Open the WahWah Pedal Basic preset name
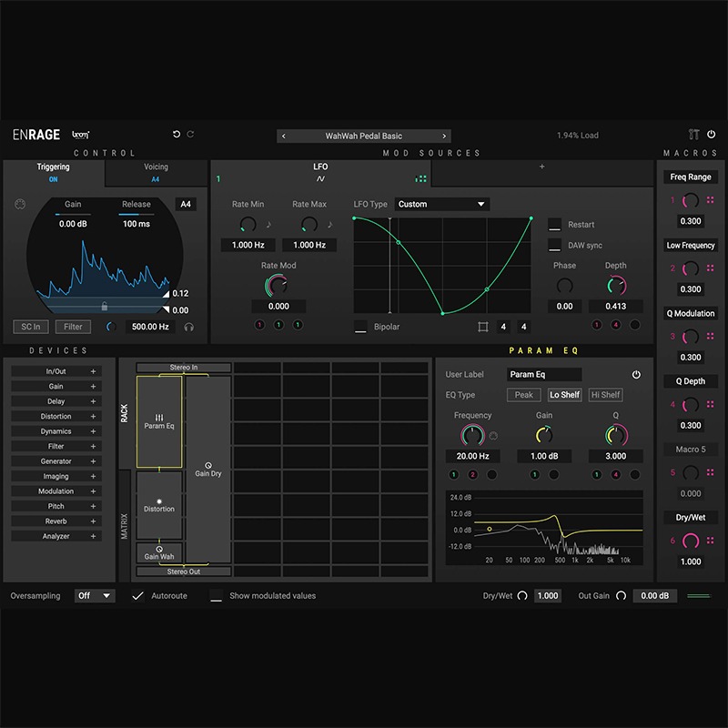728x728 pixels. click(x=363, y=136)
